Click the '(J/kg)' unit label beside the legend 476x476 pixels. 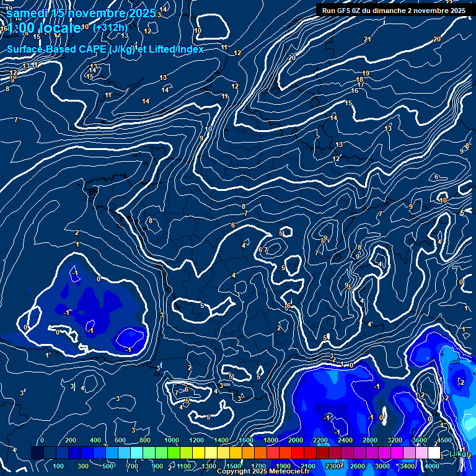458,454
